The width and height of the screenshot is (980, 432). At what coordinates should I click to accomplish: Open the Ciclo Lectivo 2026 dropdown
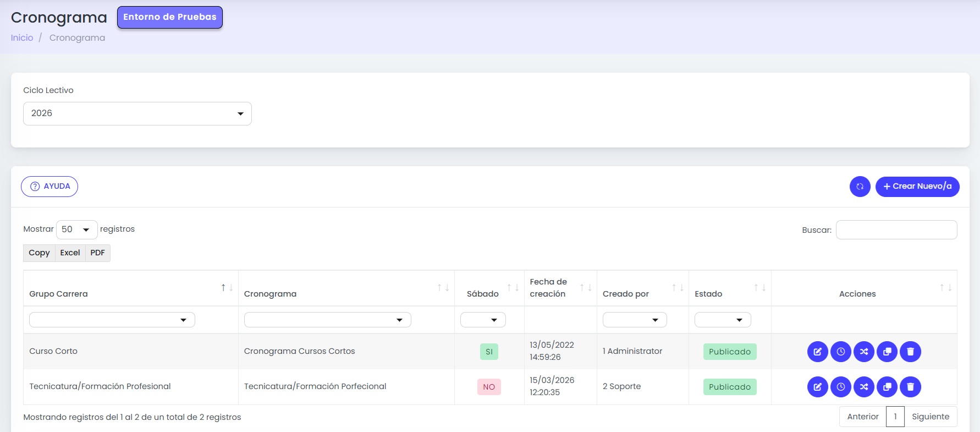tap(137, 113)
